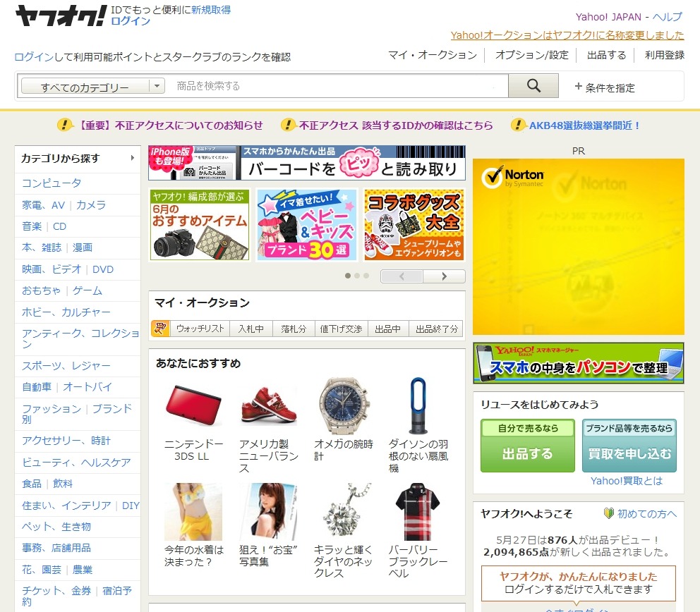Image resolution: width=700 pixels, height=612 pixels.
Task: Click the warning icon beside AKB48選抜総選挙間近
Action: click(518, 125)
